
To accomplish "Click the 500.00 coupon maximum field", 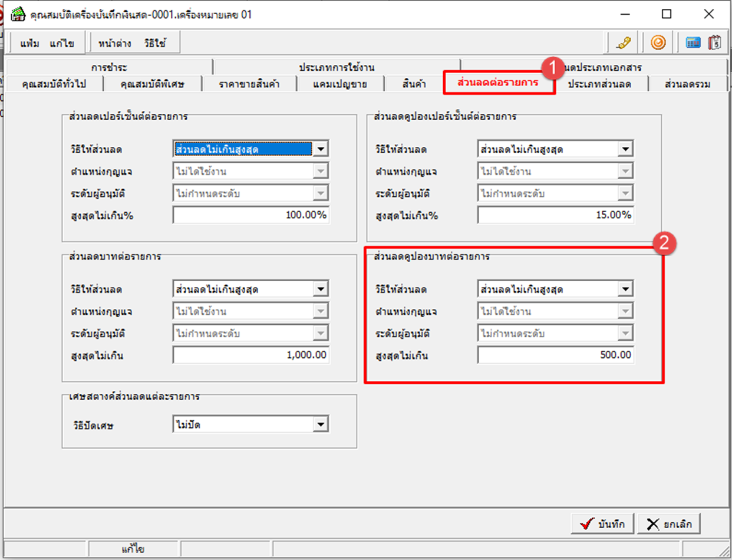I will coord(556,355).
